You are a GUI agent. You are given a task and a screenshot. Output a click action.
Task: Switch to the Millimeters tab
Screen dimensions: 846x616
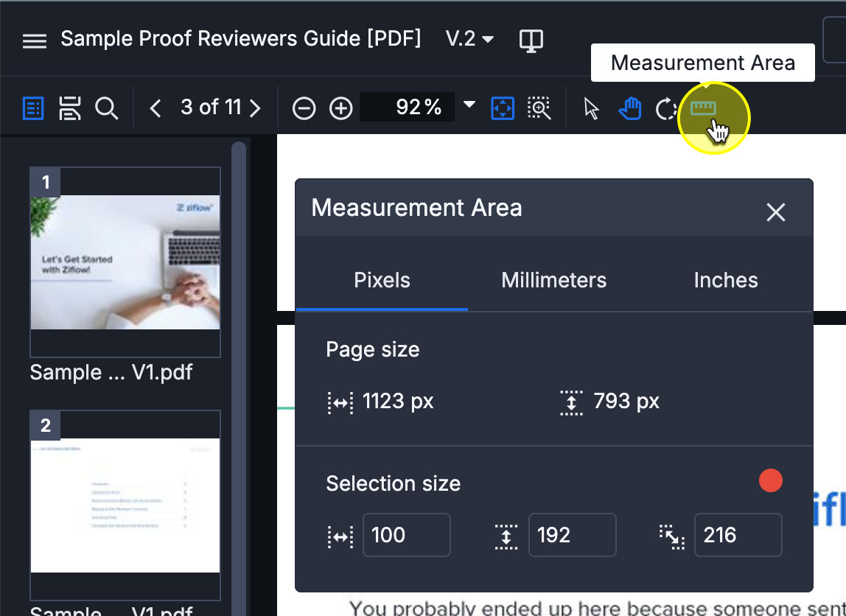coord(554,281)
